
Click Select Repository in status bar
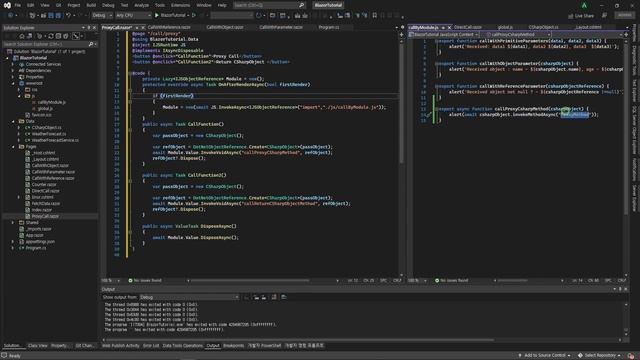(x=600, y=356)
